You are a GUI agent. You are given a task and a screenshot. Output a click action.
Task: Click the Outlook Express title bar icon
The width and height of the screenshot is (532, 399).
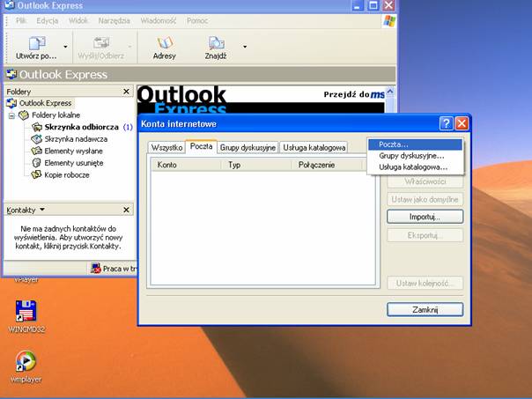point(9,5)
